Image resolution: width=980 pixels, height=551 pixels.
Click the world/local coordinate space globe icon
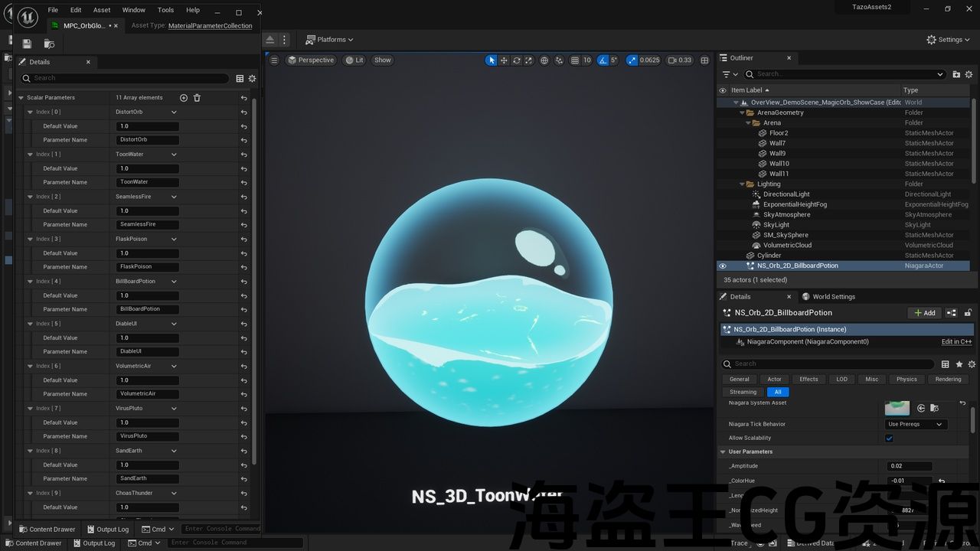[x=544, y=60]
